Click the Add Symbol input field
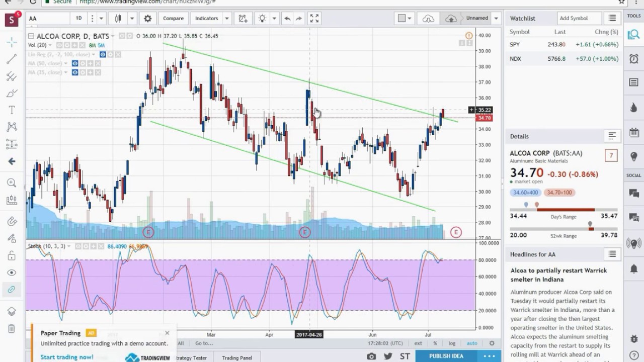Image resolution: width=644 pixels, height=362 pixels. click(x=579, y=18)
